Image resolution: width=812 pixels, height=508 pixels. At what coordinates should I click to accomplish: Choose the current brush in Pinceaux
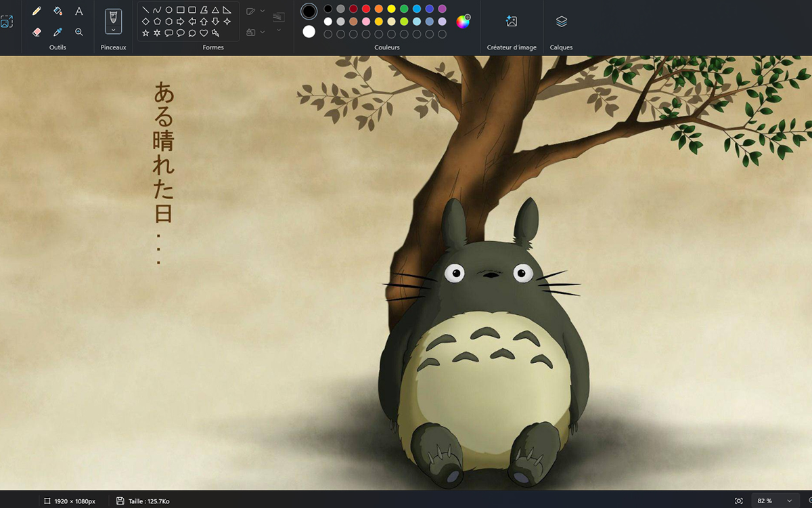point(114,18)
